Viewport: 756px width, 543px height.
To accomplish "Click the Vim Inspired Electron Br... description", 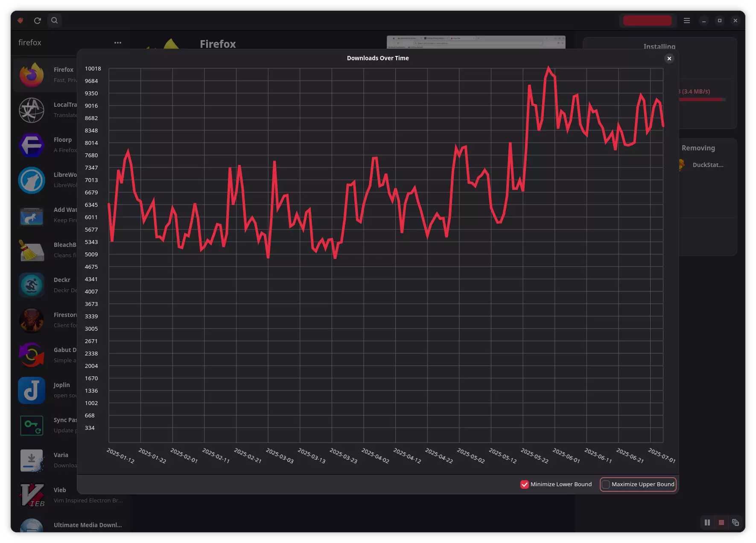I will coord(88,500).
